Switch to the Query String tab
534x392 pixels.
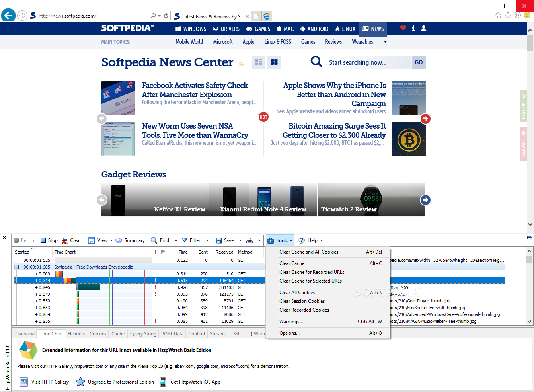(x=143, y=334)
